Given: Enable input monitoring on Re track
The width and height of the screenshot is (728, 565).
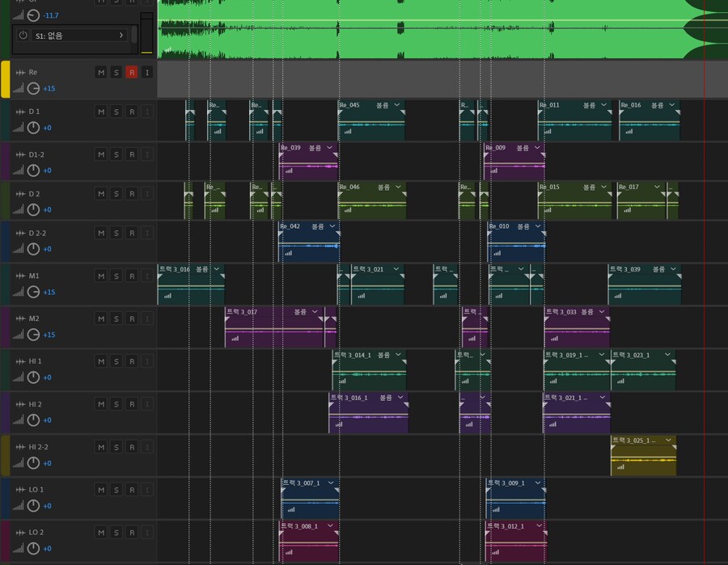Looking at the screenshot, I should tap(147, 72).
